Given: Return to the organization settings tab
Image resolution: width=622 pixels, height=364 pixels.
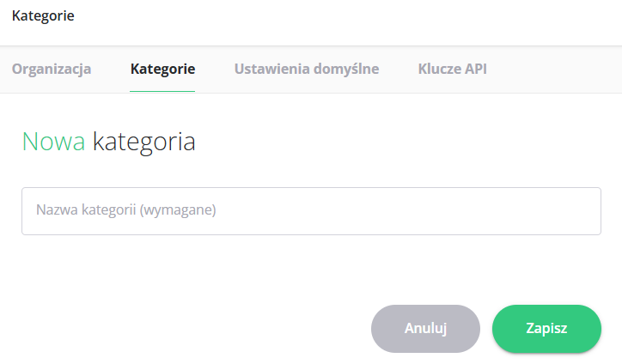Looking at the screenshot, I should [x=52, y=69].
